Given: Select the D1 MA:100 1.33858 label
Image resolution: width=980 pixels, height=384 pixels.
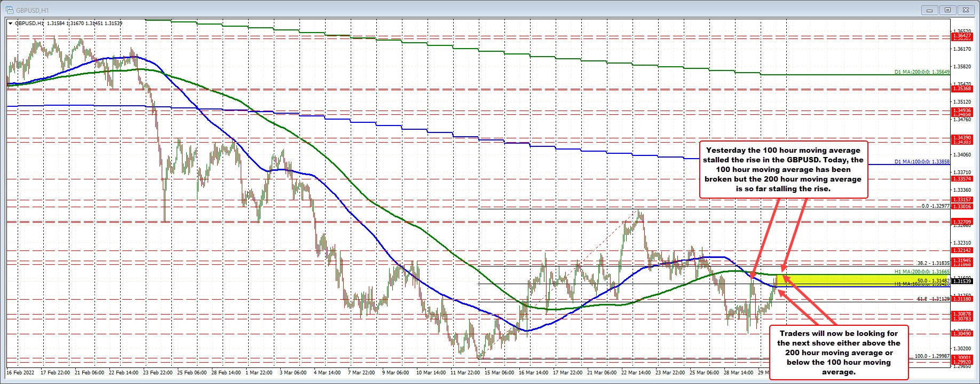Looking at the screenshot, I should (922, 161).
